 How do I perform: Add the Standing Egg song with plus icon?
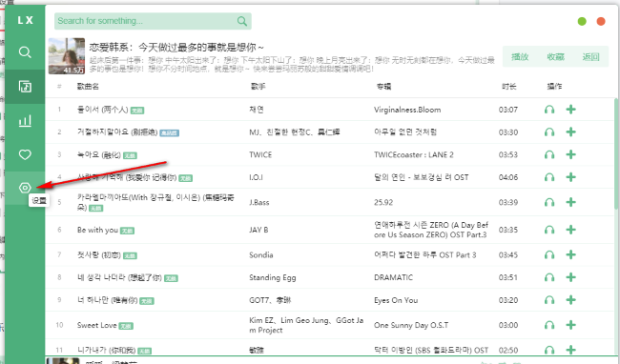(570, 277)
